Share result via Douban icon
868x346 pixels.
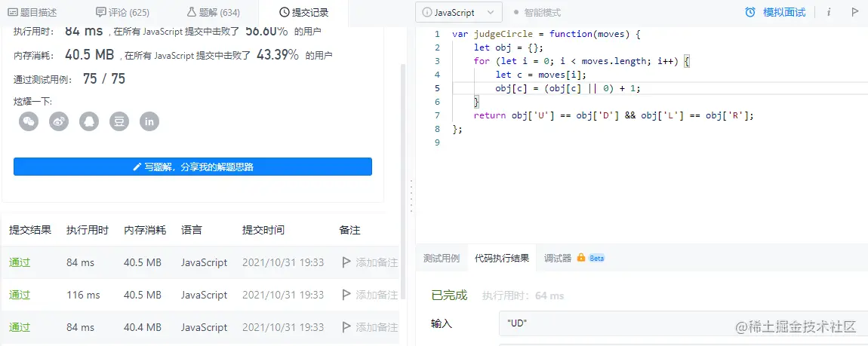click(119, 121)
